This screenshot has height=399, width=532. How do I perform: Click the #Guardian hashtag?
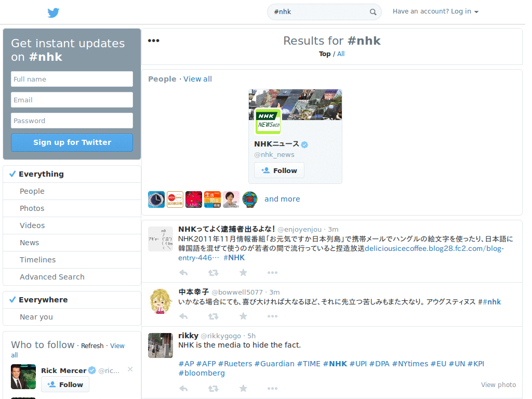274,364
